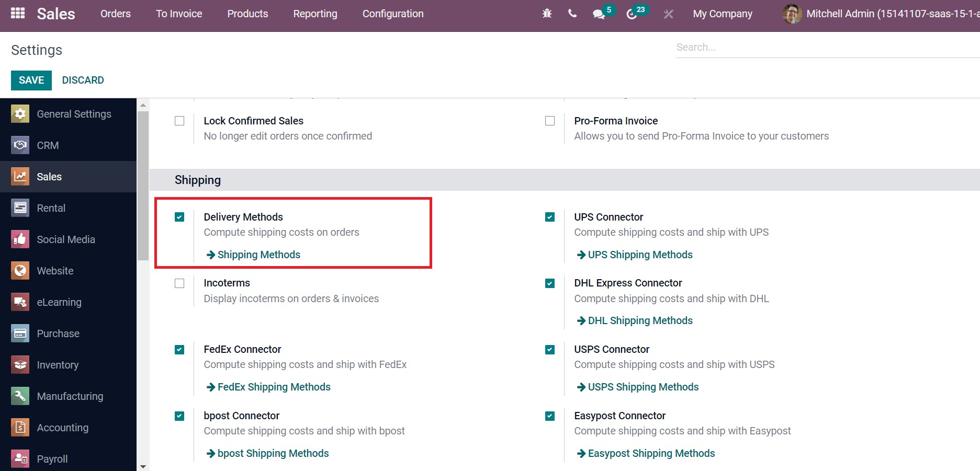The width and height of the screenshot is (980, 471).
Task: Enable Lock Confirmed Sales checkbox
Action: pyautogui.click(x=179, y=121)
